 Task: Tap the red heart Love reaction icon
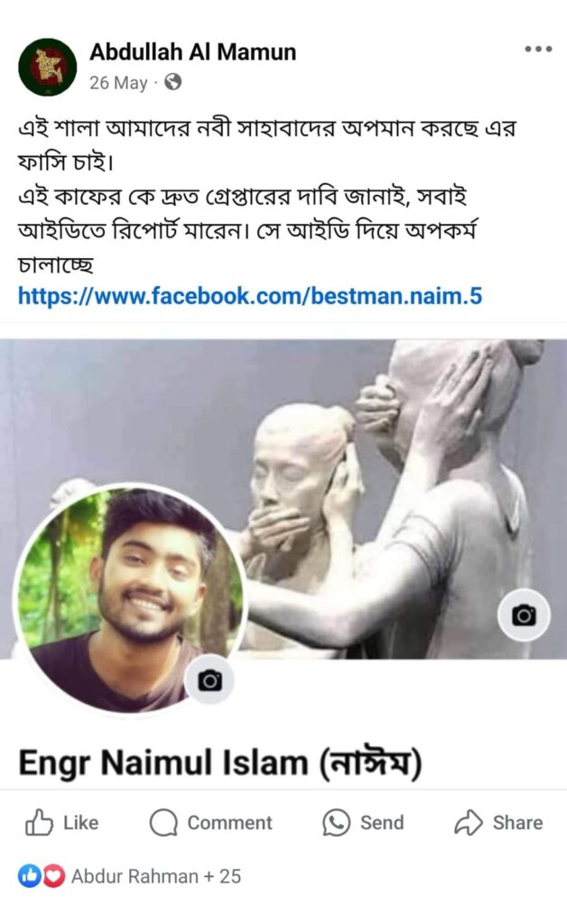(x=53, y=876)
